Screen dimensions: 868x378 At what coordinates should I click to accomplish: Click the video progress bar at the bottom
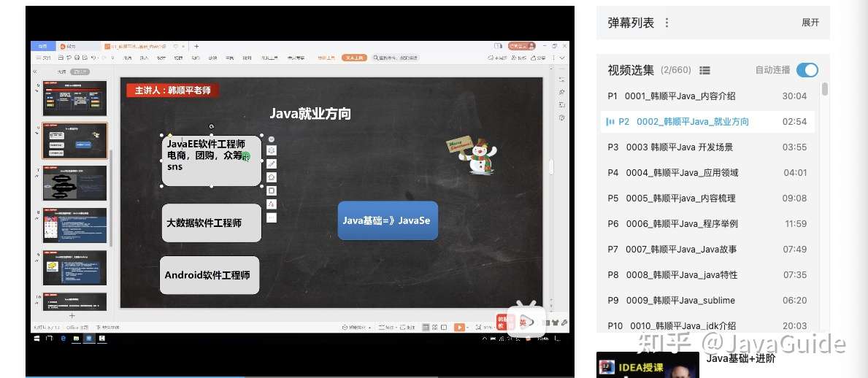[299, 377]
